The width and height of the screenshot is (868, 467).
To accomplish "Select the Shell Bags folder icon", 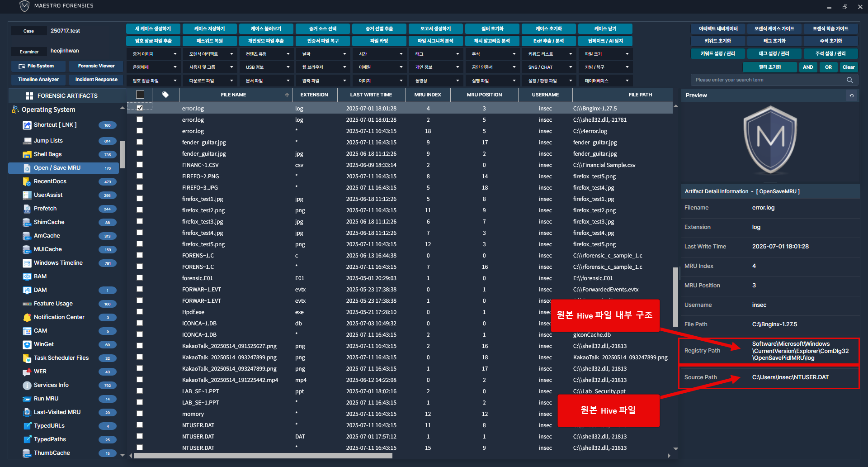I will (27, 154).
